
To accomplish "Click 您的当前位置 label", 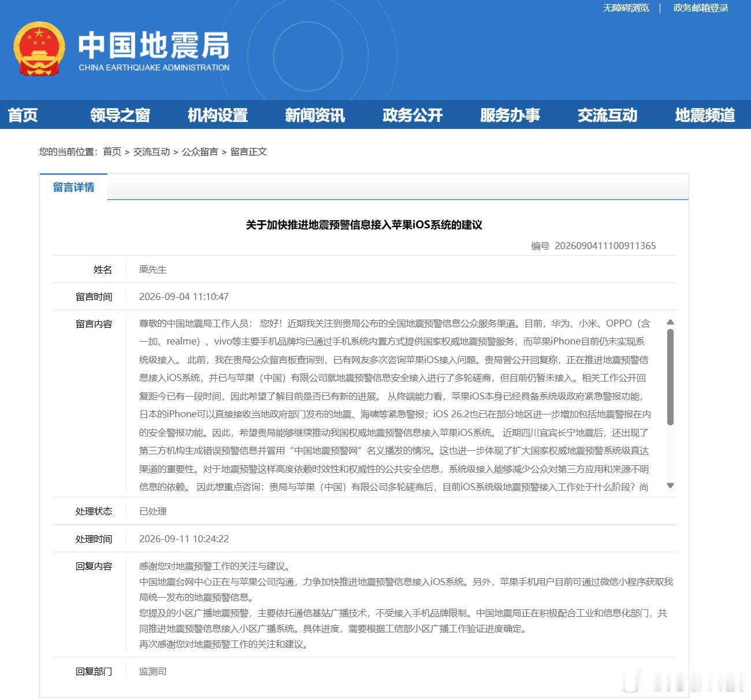I will pyautogui.click(x=68, y=151).
